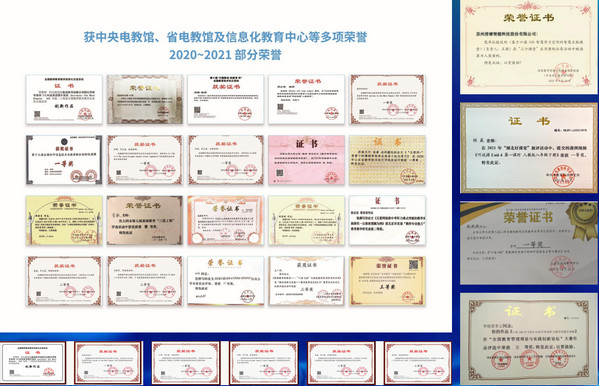Select the black-bordered 获奖证书 一等奖 certificate
The height and width of the screenshot is (386, 599).
point(64,160)
